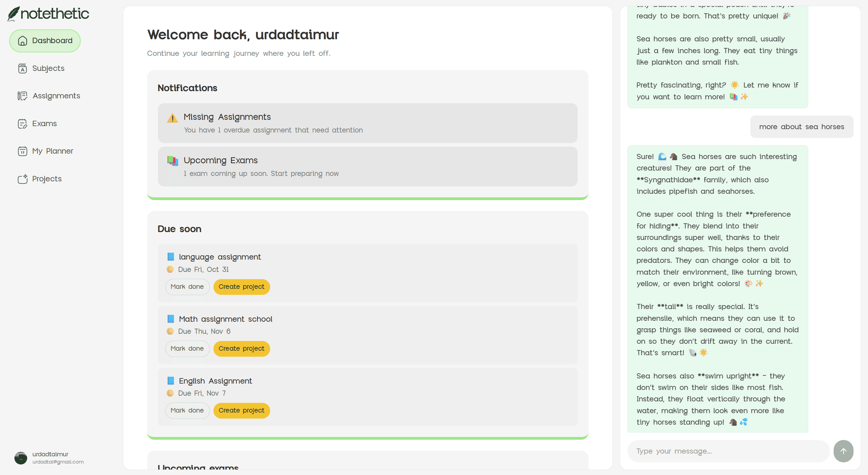Click the Welcome back, urdadtaimur heading

pyautogui.click(x=243, y=35)
